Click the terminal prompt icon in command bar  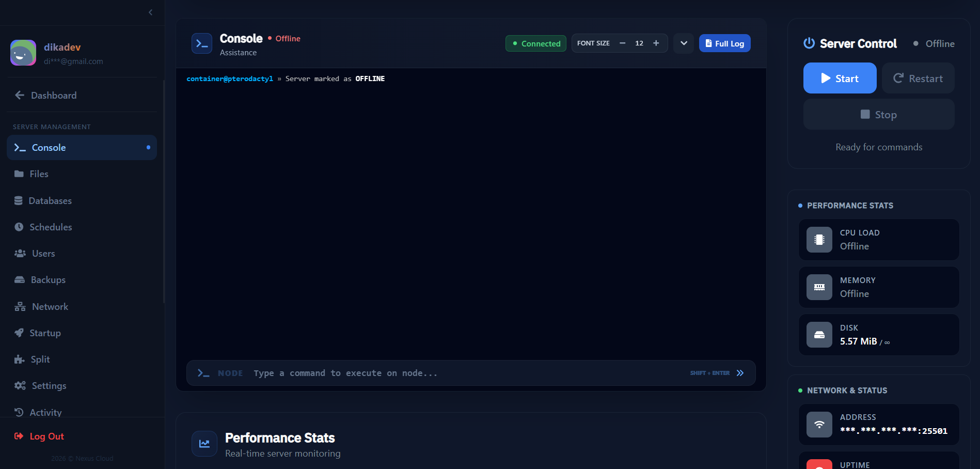point(203,373)
